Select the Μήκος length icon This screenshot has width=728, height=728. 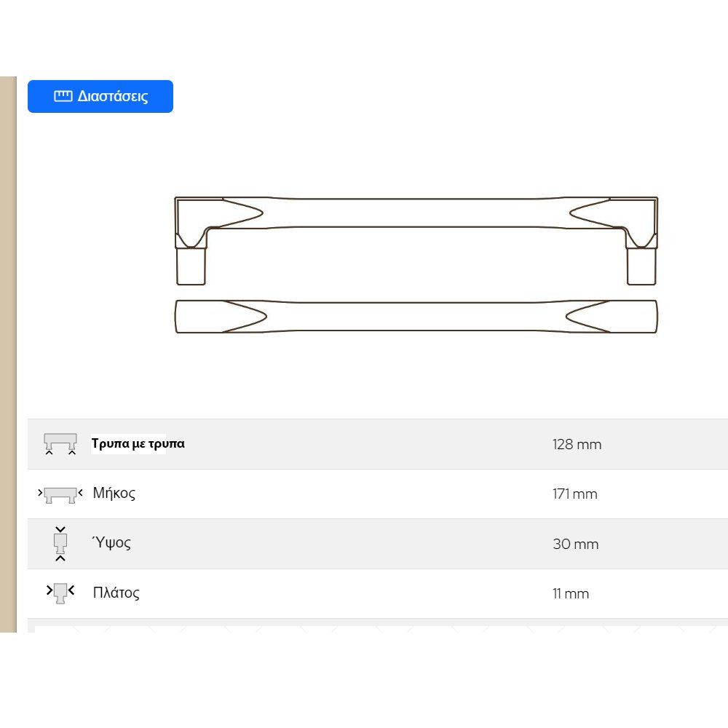pos(60,494)
